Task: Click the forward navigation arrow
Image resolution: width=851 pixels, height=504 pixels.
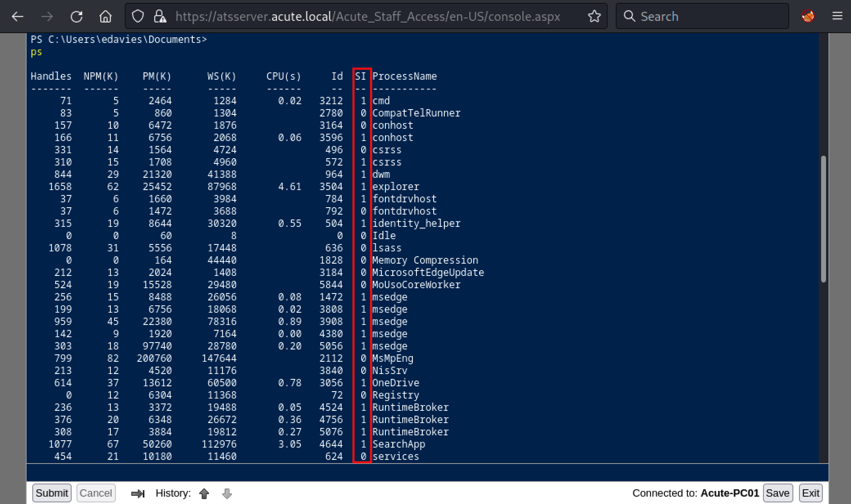Action: point(47,16)
